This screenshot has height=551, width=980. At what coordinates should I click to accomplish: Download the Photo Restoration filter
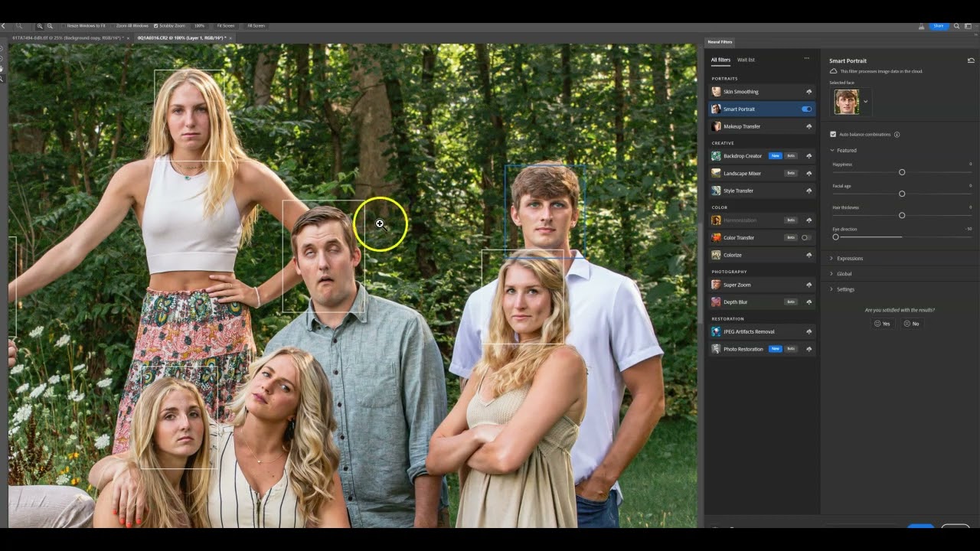tap(808, 349)
